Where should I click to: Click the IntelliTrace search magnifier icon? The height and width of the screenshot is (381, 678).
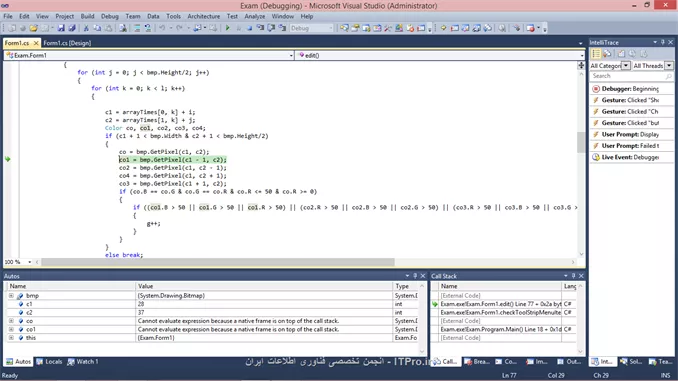click(x=668, y=76)
